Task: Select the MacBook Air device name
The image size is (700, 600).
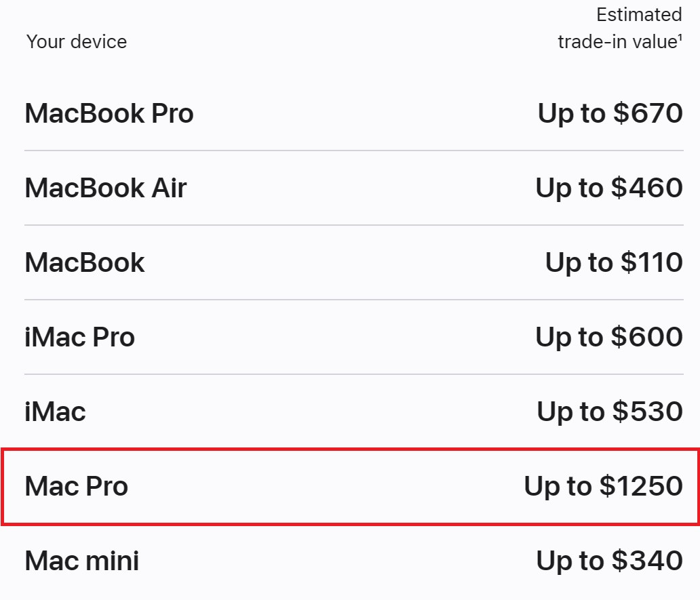Action: (106, 188)
